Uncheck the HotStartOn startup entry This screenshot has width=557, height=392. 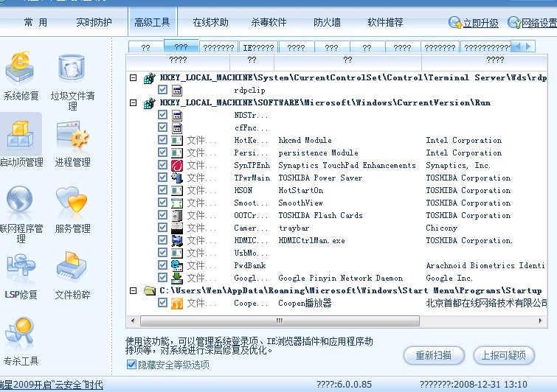pos(163,190)
